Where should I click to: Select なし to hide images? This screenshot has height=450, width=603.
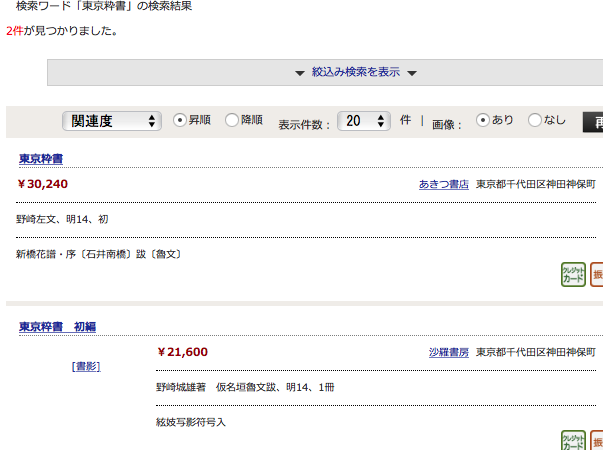[x=535, y=120]
